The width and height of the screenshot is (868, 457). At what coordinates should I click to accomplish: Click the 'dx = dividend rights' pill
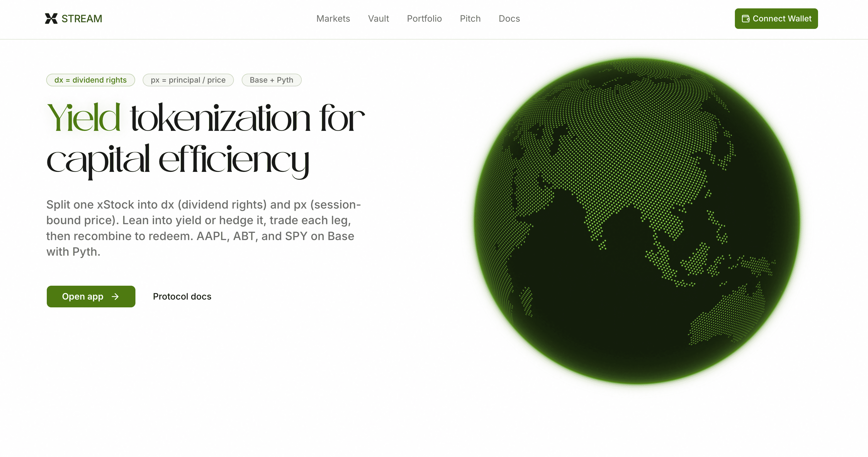[x=90, y=80]
